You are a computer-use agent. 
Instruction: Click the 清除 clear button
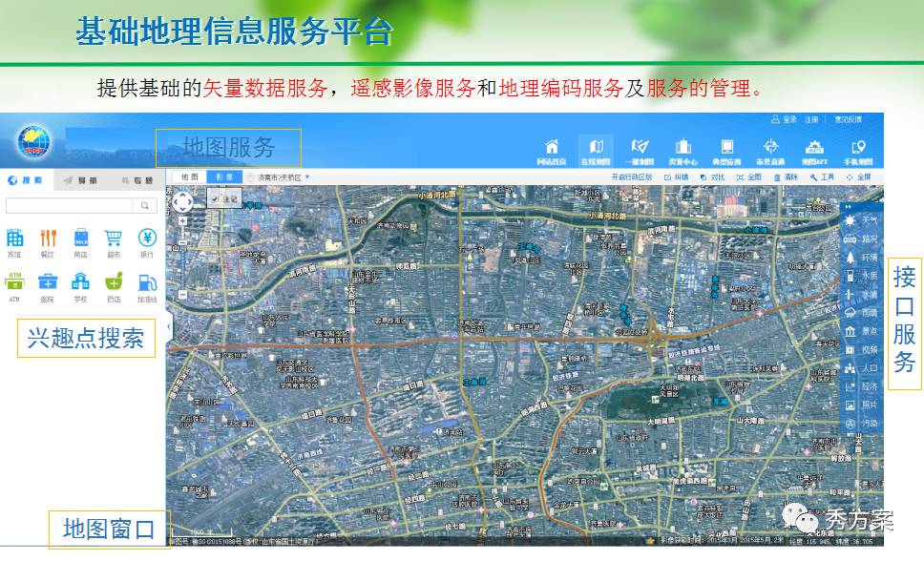[787, 177]
